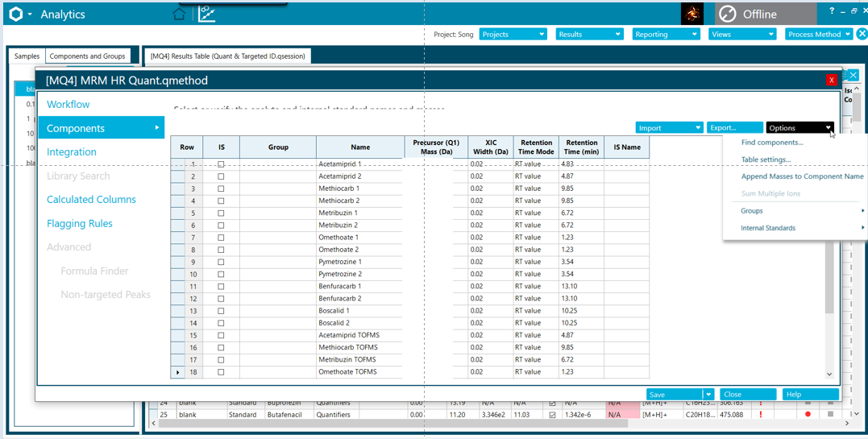Click the Retention Time cell for Pymetrozine 1
The width and height of the screenshot is (868, 439).
pos(581,262)
